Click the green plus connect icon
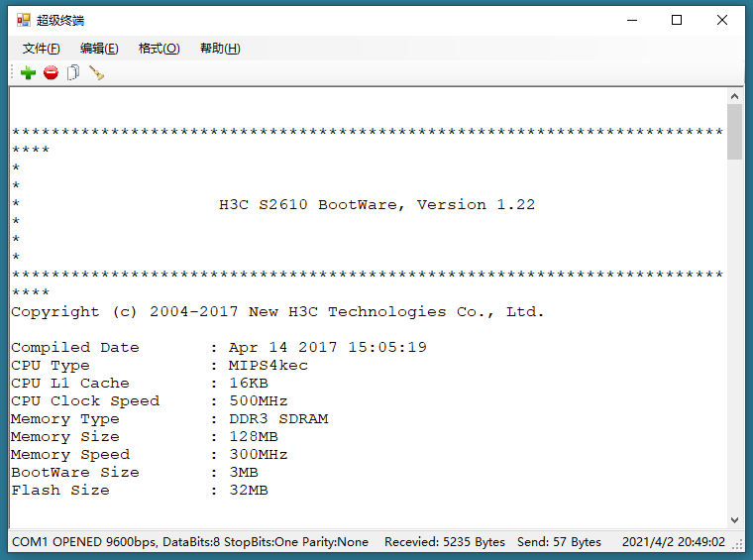753x560 pixels. pyautogui.click(x=28, y=73)
